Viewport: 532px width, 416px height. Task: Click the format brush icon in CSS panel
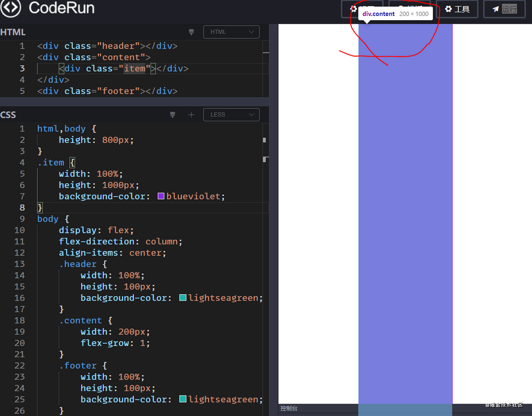pyautogui.click(x=172, y=115)
